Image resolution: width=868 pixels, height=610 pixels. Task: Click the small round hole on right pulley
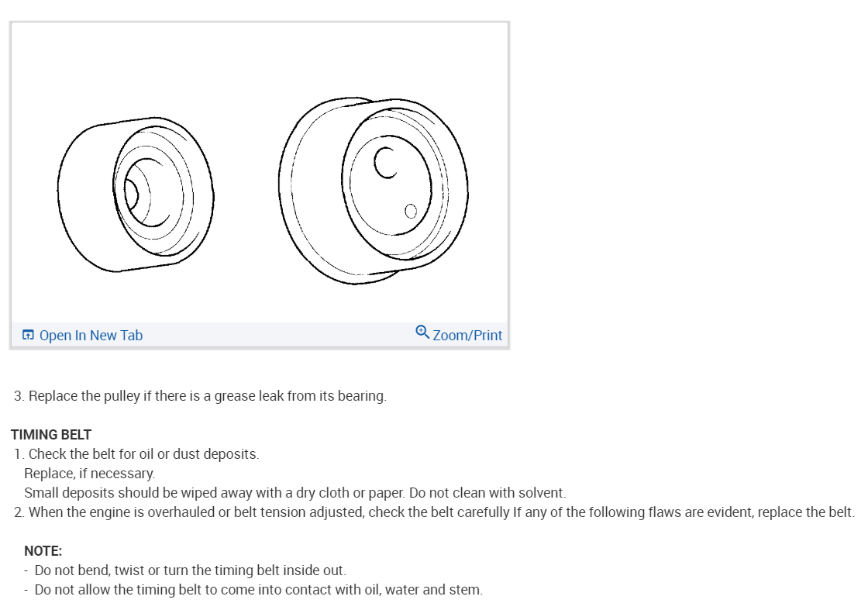click(x=411, y=210)
